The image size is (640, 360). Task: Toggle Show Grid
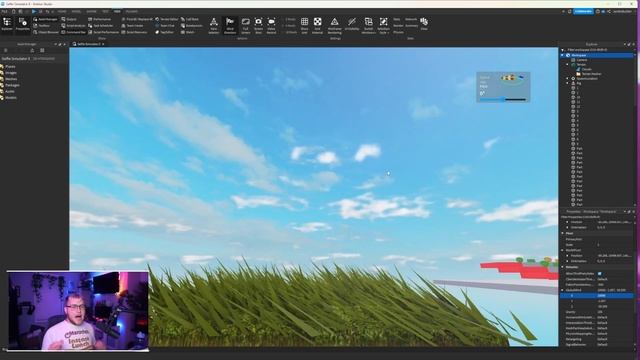(x=304, y=25)
